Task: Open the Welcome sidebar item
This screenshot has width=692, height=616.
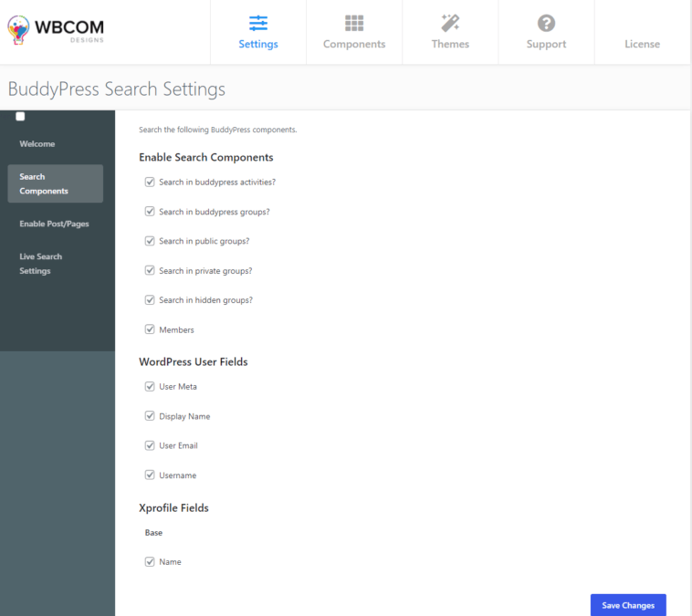Action: pos(37,144)
